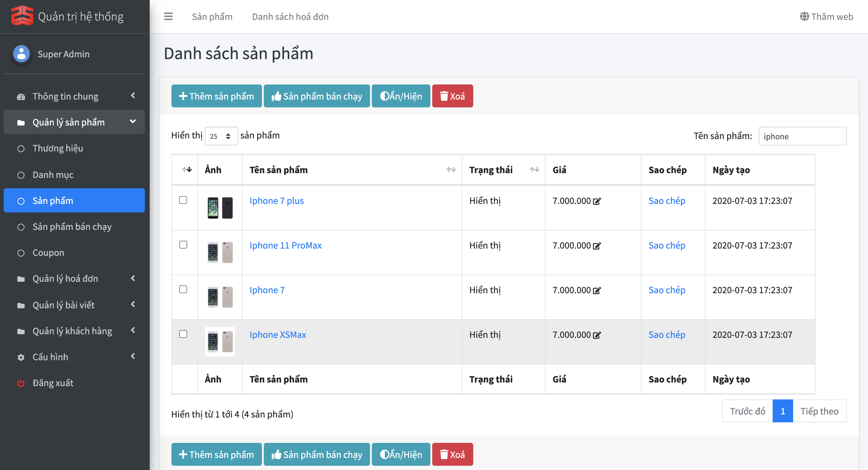Click the top Sản phẩm bán chạy button
Image resolution: width=868 pixels, height=470 pixels.
(317, 96)
